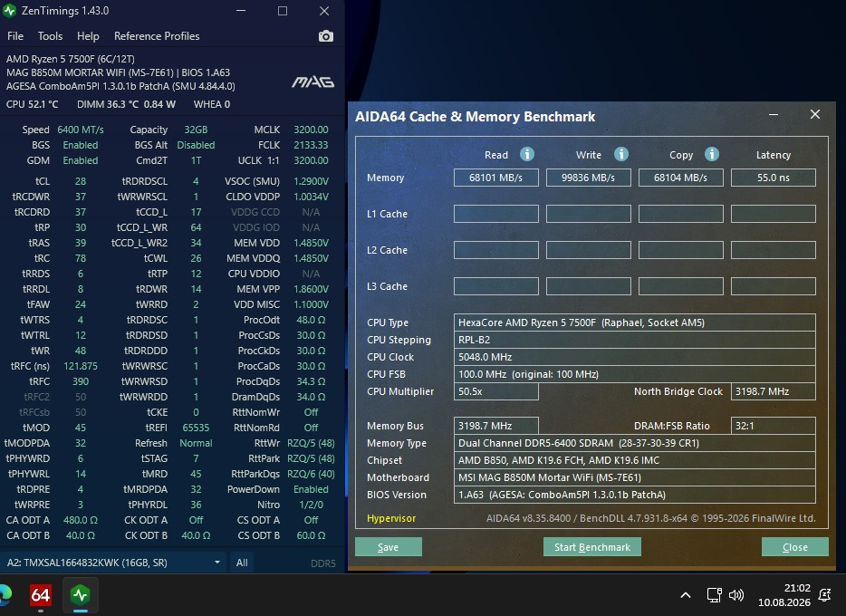Image resolution: width=846 pixels, height=616 pixels.
Task: Click the BIOS Version field in AIDA64
Action: pyautogui.click(x=634, y=495)
